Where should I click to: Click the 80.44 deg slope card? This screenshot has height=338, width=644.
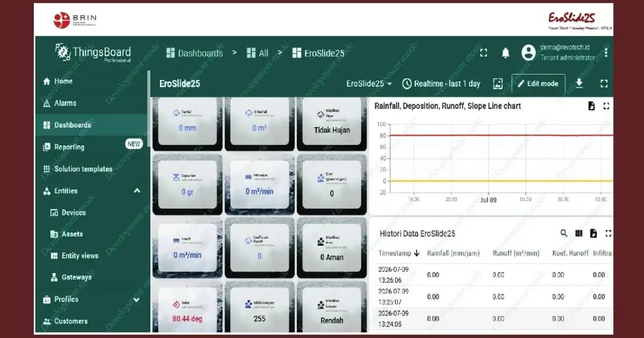[x=187, y=307]
